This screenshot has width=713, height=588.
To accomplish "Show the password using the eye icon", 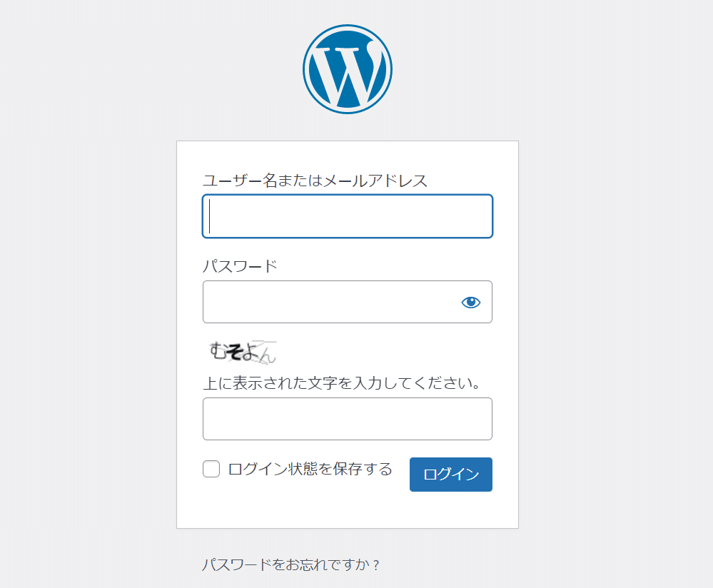I will pos(470,302).
